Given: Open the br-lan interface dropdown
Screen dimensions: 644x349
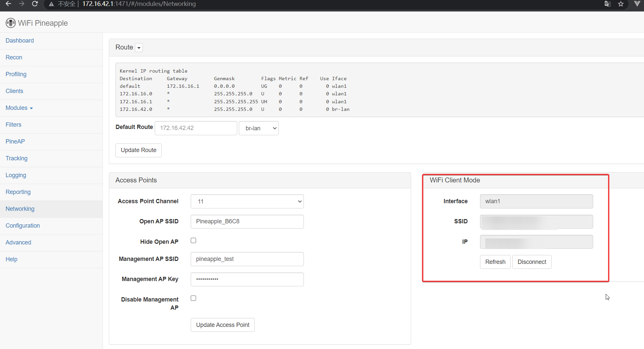Looking at the screenshot, I should (259, 128).
